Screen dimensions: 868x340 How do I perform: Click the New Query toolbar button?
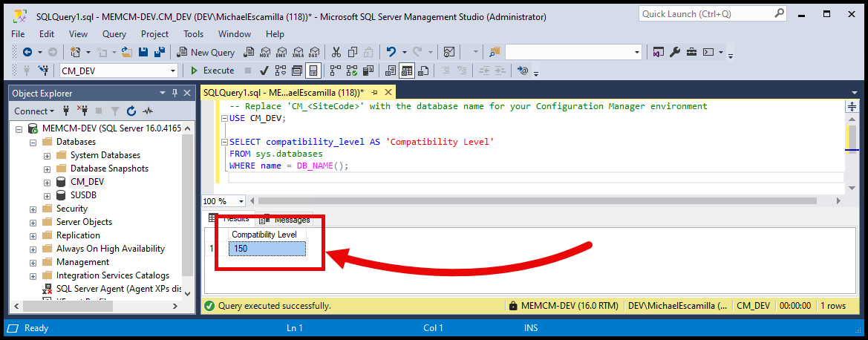coord(206,52)
